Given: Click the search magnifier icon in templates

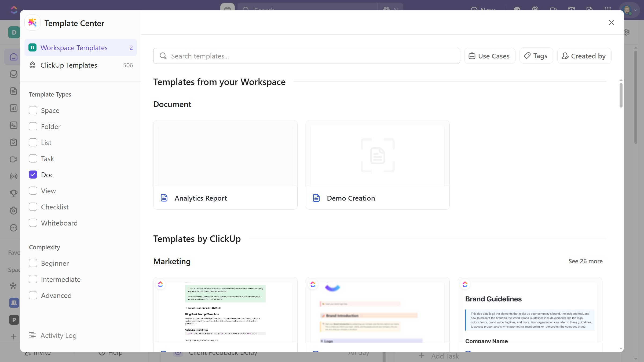Looking at the screenshot, I should (163, 56).
